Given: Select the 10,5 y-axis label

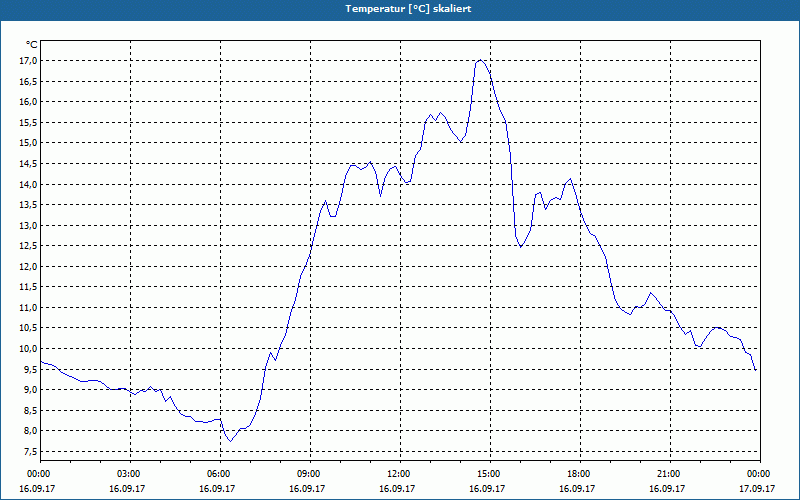Looking at the screenshot, I should pyautogui.click(x=29, y=328).
